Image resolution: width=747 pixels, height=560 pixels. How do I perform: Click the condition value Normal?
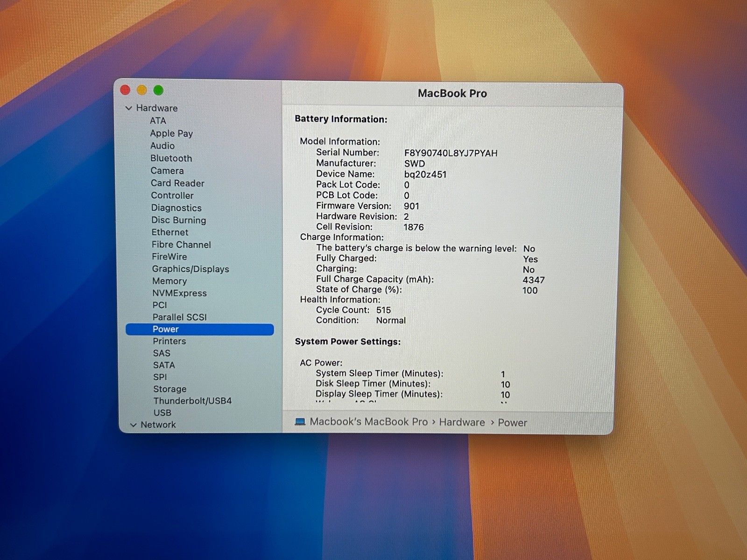(x=391, y=321)
